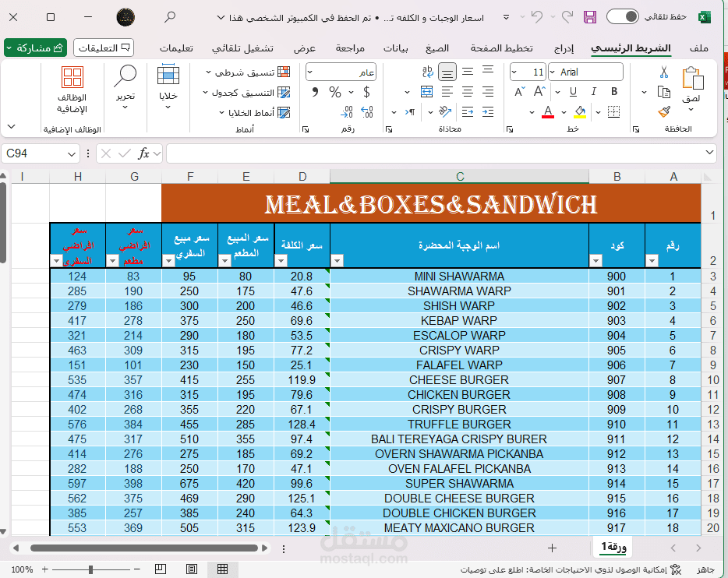Click the مشاركة Share button
This screenshot has width=728, height=578.
[35, 48]
